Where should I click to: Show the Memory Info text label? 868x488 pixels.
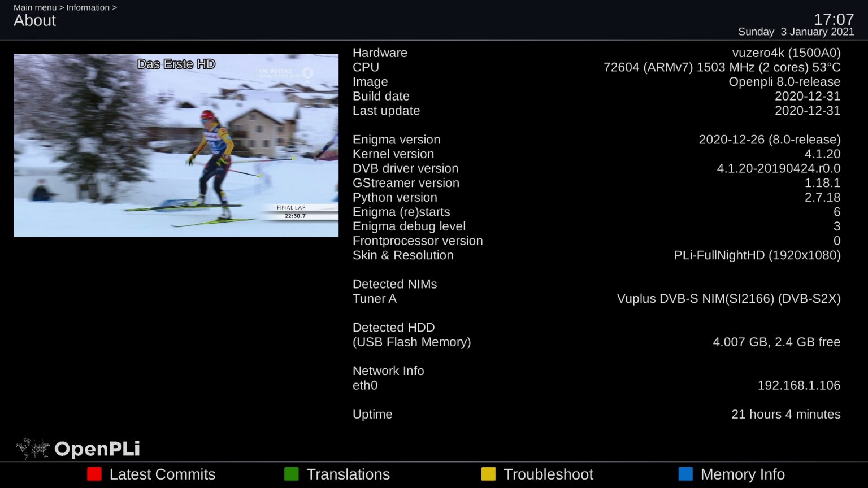coord(742,474)
